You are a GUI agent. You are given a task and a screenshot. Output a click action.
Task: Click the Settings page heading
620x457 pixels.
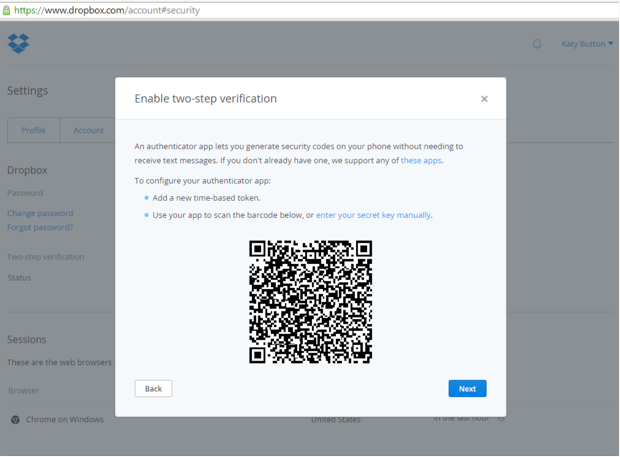click(x=27, y=91)
